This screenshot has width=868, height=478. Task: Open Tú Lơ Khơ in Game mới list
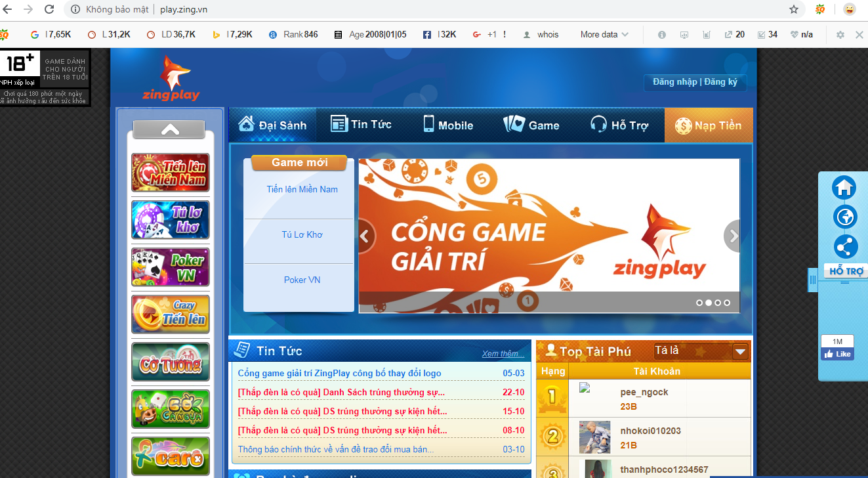coord(302,234)
